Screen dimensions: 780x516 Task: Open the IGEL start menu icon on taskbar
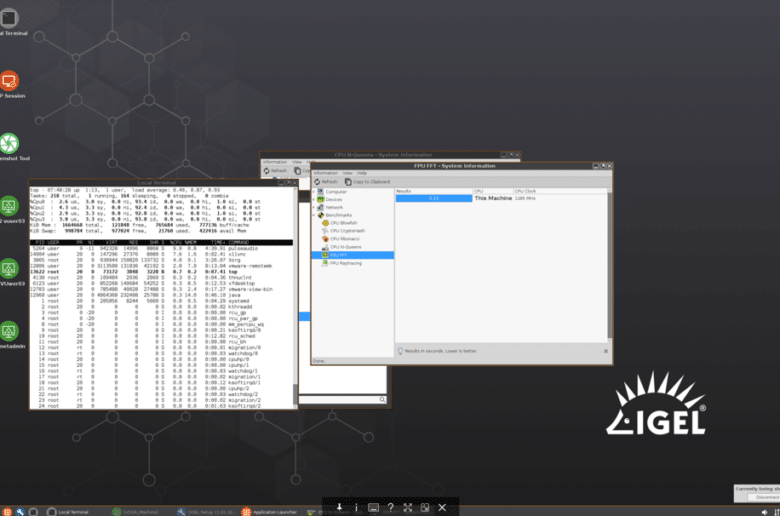pos(7,512)
